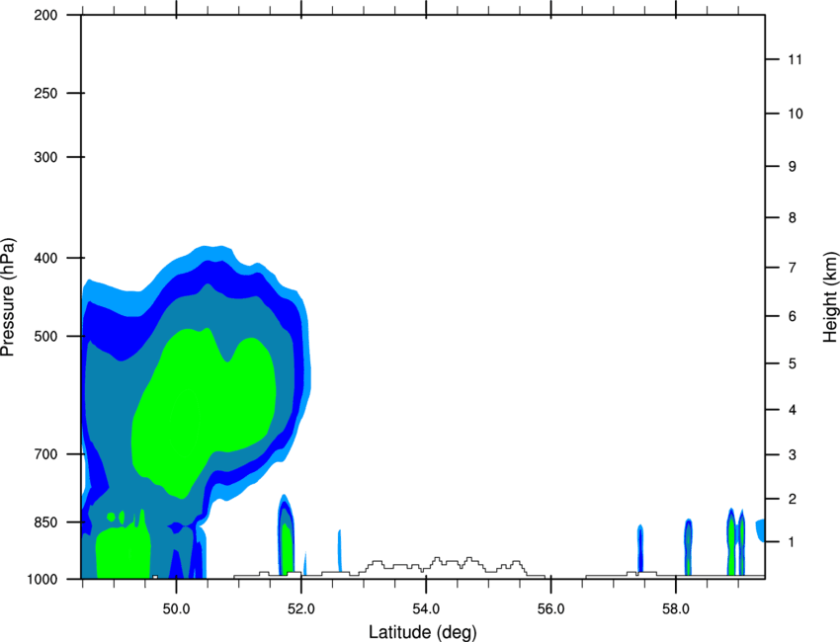Click latitude tick label '52.0'
Screen dimensions: 840x642
click(301, 609)
